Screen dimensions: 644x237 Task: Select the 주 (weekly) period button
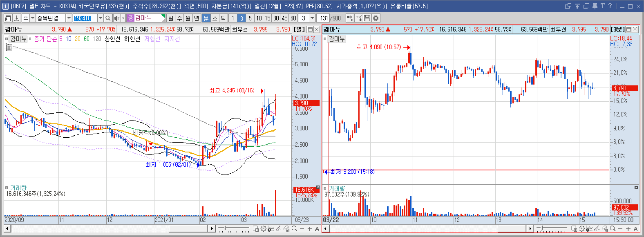179,18
